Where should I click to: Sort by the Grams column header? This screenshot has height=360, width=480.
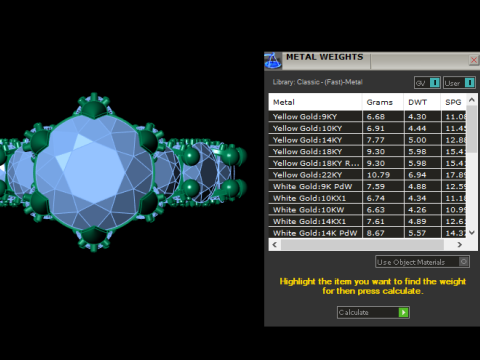383,102
